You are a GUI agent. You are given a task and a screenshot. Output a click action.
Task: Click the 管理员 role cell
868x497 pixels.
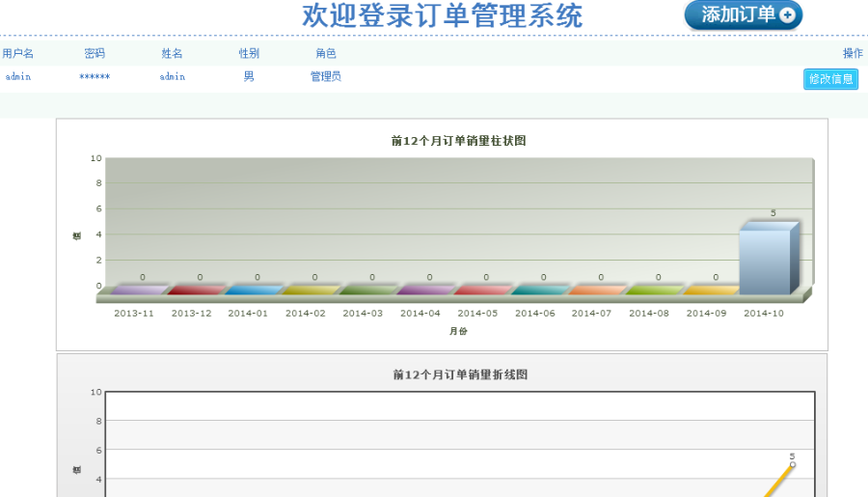[x=326, y=76]
